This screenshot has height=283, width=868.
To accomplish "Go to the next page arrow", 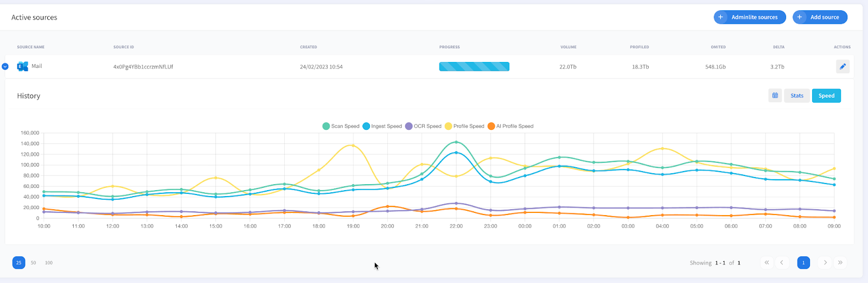I will pos(825,263).
